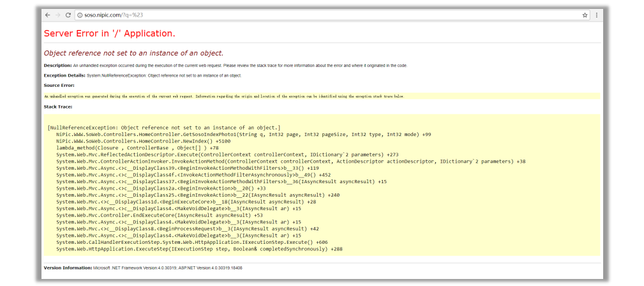Click the 'Source Error:' label
This screenshot has height=286, width=644.
coord(59,86)
